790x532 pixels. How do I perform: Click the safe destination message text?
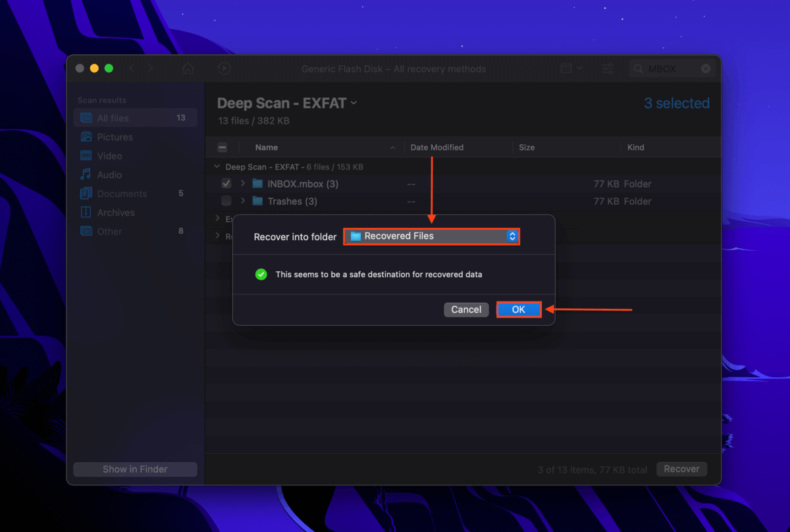[379, 274]
